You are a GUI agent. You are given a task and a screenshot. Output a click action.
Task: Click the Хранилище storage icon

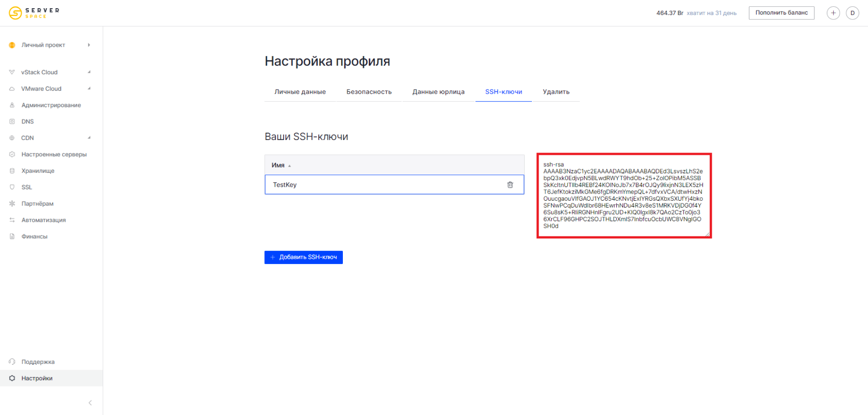coord(12,171)
